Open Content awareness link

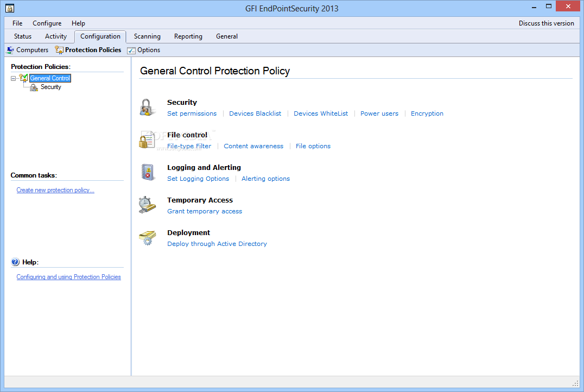(x=253, y=146)
